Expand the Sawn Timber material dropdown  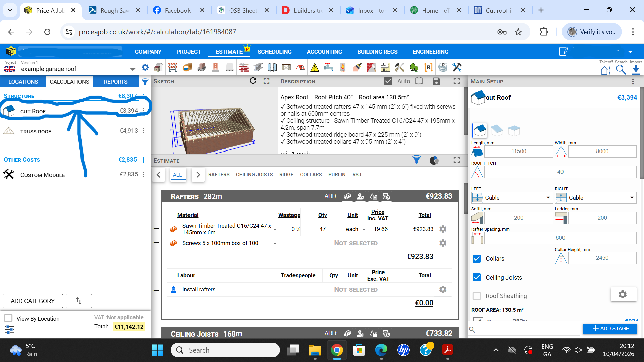(275, 229)
